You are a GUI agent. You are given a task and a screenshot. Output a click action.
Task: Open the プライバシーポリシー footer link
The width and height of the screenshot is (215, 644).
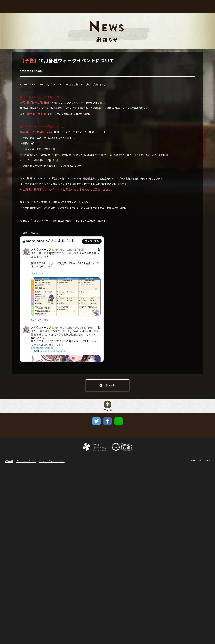pyautogui.click(x=26, y=461)
